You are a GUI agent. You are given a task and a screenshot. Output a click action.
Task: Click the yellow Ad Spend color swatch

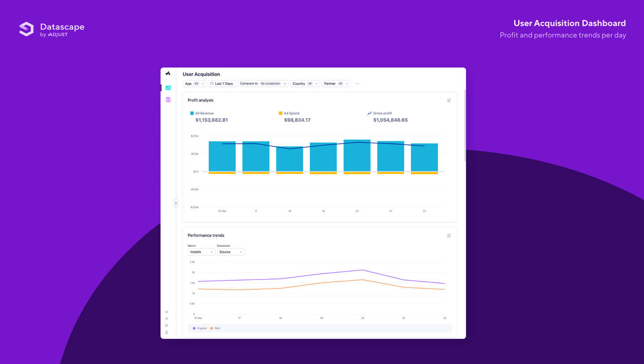[280, 113]
